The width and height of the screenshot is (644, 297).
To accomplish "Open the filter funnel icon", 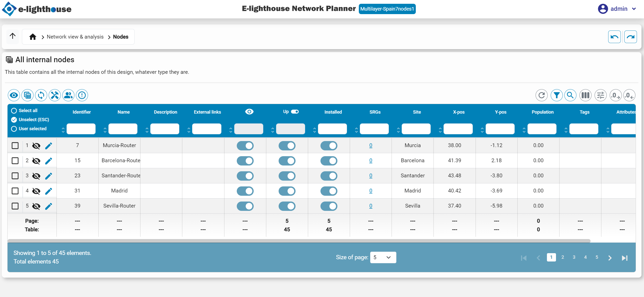I will tap(557, 95).
